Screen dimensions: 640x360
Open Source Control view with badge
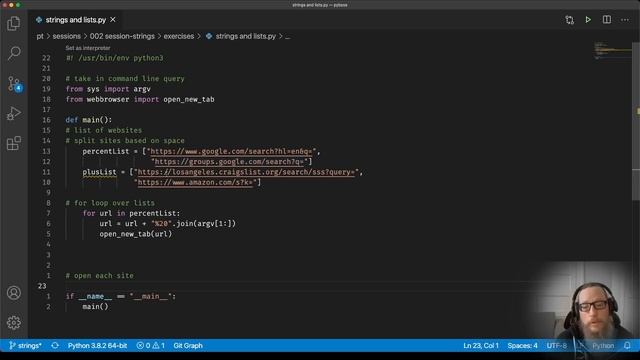tap(14, 84)
